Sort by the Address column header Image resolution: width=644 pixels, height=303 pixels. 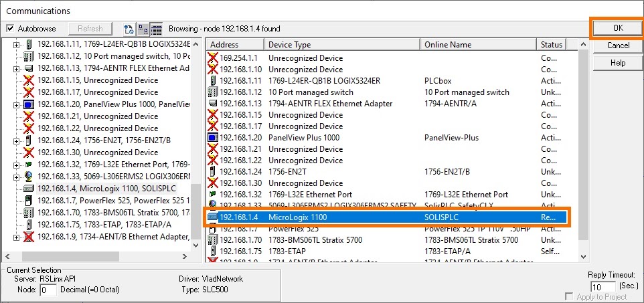click(235, 45)
